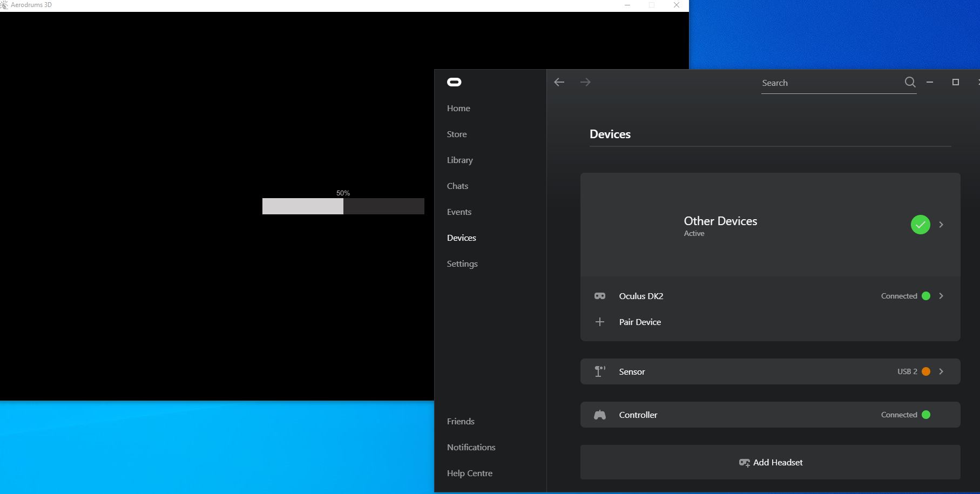This screenshot has width=980, height=494.
Task: Click Connected text in Controller row
Action: pos(899,415)
